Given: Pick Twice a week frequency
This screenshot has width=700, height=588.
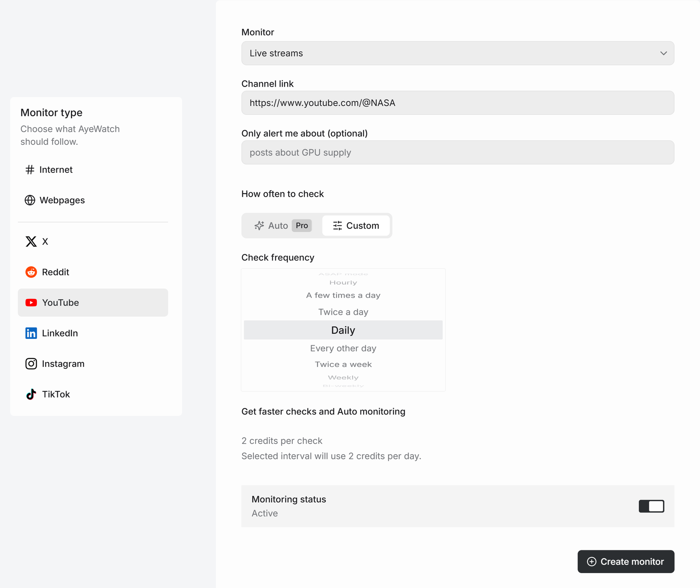Looking at the screenshot, I should pyautogui.click(x=343, y=365).
